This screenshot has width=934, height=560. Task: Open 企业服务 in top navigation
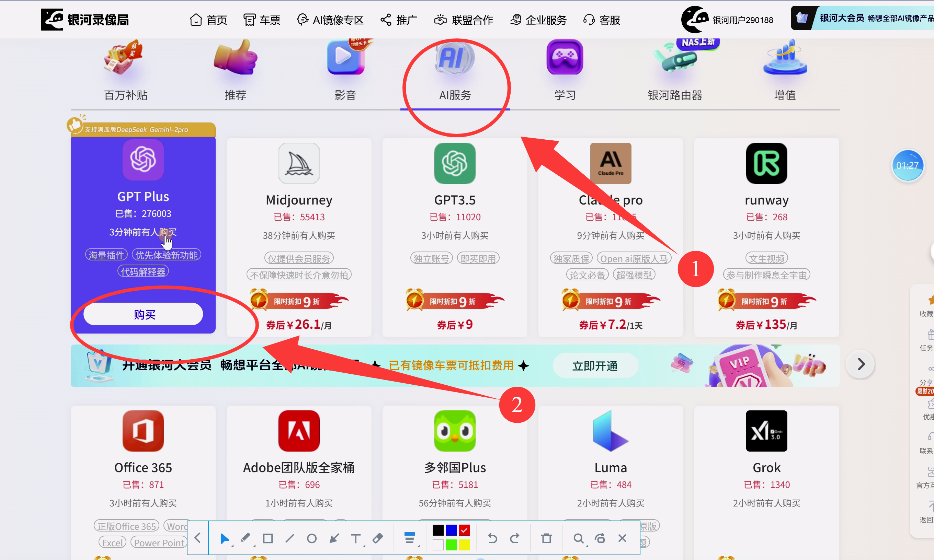coord(538,20)
